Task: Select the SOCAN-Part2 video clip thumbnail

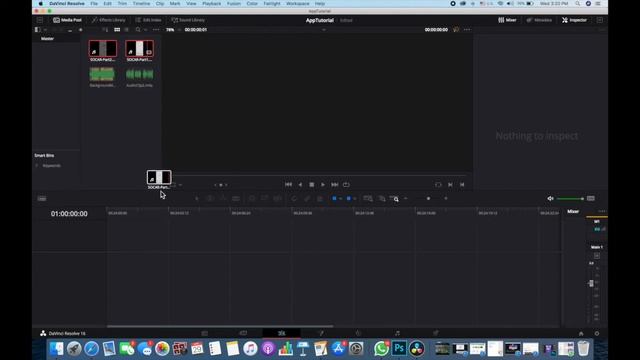Action: (x=103, y=49)
